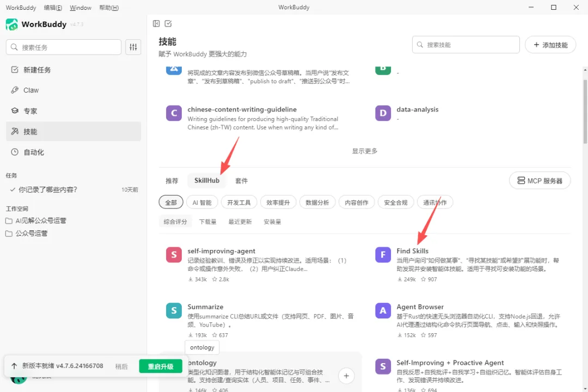This screenshot has height=392, width=588.
Task: Open the WorkBuddy menu in menu bar
Action: pos(21,8)
